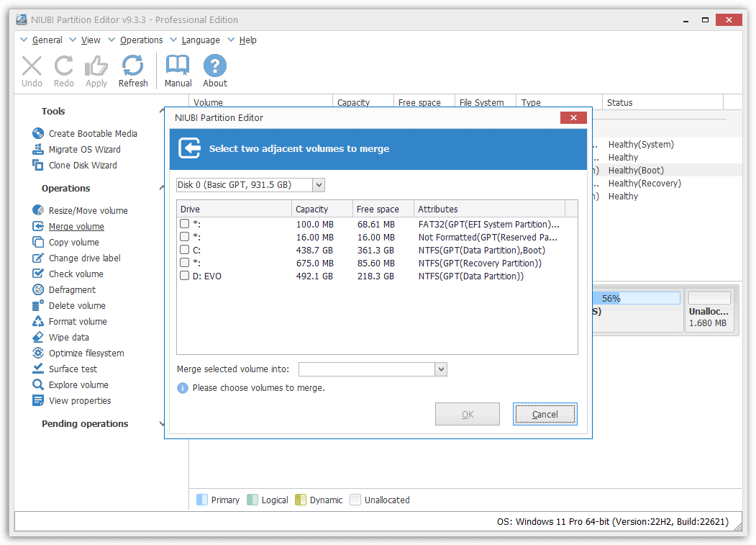Click the back-arrow icon in dialog header
756x545 pixels.
(x=189, y=148)
